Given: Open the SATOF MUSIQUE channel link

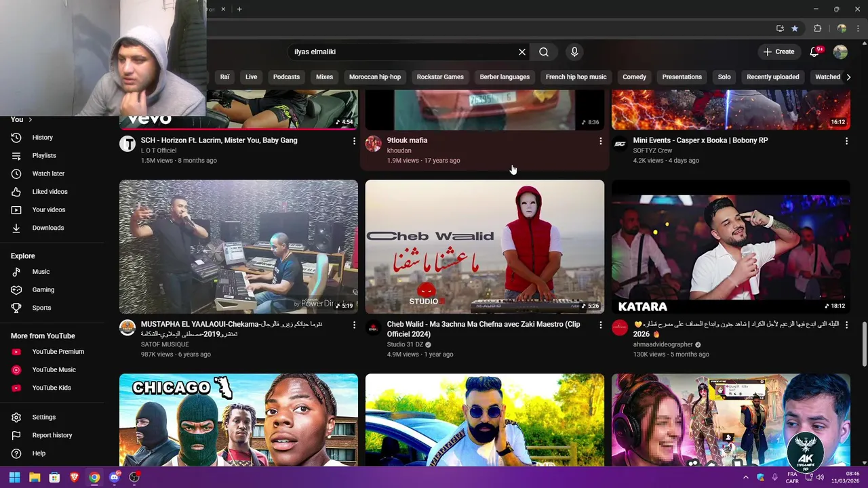Looking at the screenshot, I should click(165, 344).
